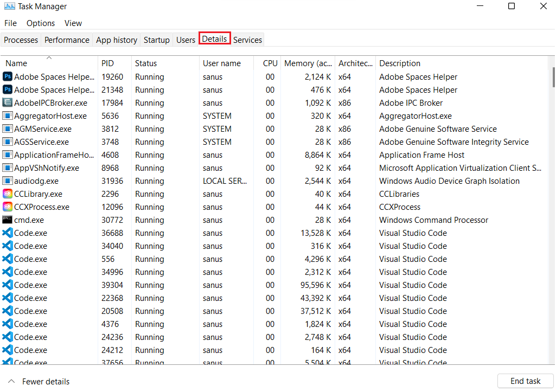
Task: Select the Details tab
Action: coord(214,38)
